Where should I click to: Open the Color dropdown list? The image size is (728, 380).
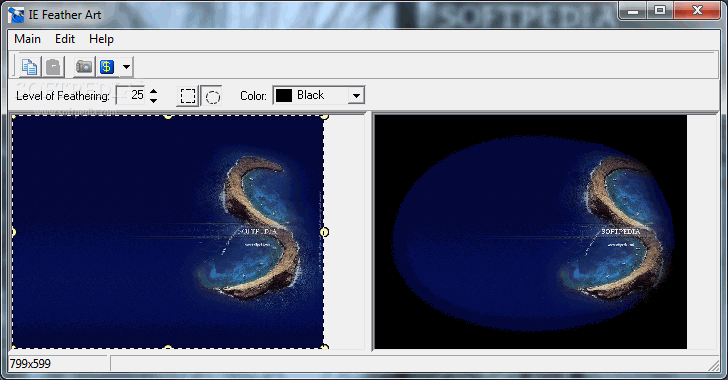click(x=356, y=96)
